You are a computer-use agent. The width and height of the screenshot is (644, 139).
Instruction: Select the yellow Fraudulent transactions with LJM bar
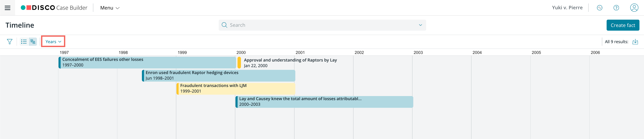click(x=236, y=88)
